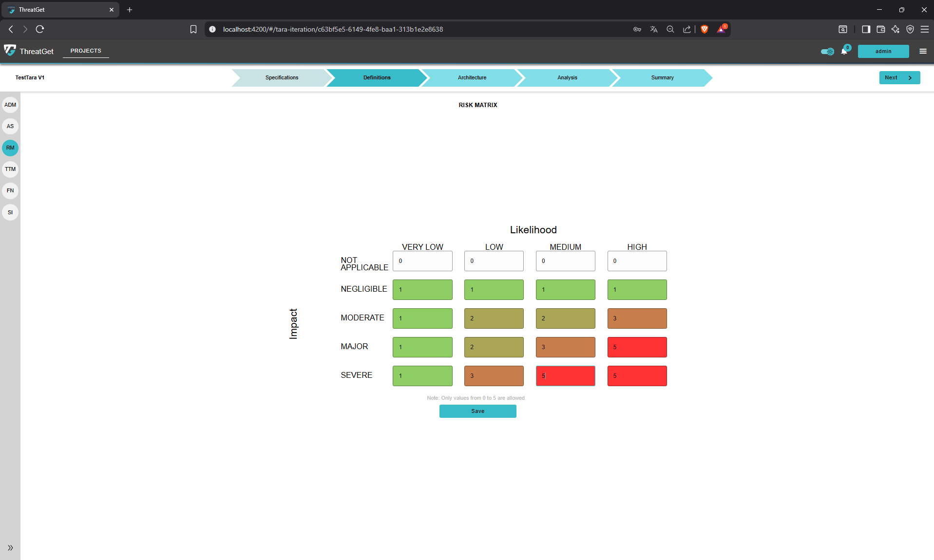
Task: Click the ThreatGet logo in the header
Action: (29, 51)
